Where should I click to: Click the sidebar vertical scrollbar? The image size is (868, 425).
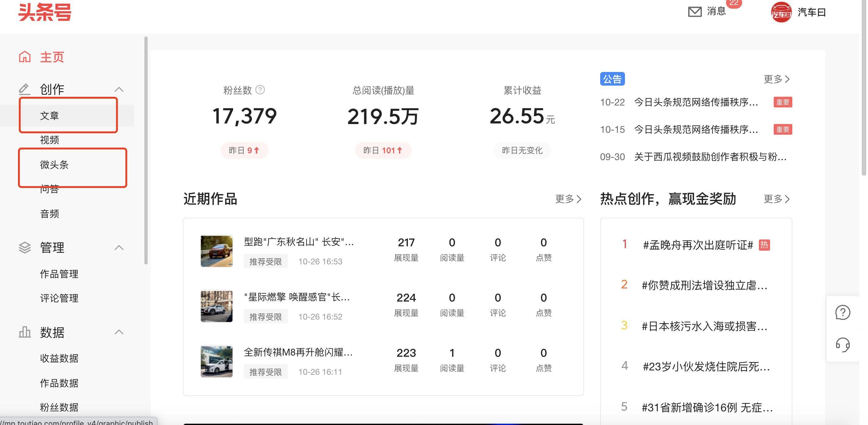click(x=146, y=150)
